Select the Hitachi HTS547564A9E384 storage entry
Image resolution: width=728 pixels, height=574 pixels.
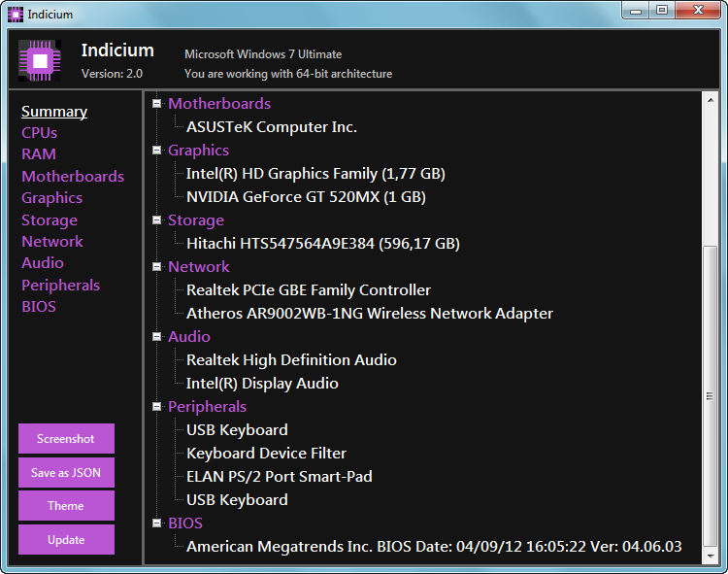click(x=323, y=244)
